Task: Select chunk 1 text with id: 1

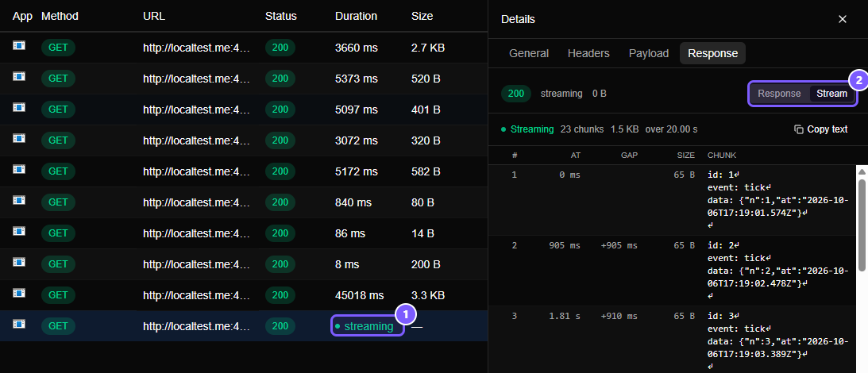Action: (x=778, y=200)
